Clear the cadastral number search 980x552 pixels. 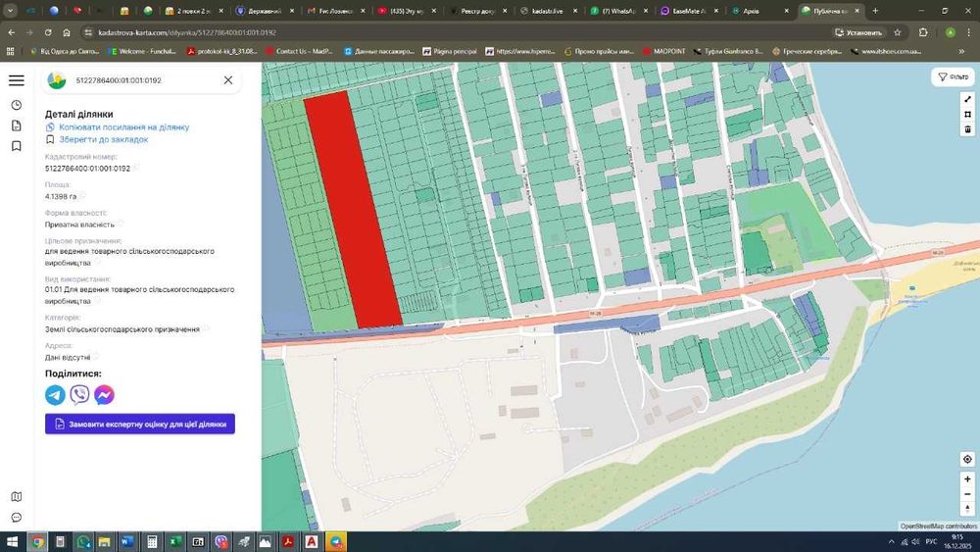(x=228, y=80)
